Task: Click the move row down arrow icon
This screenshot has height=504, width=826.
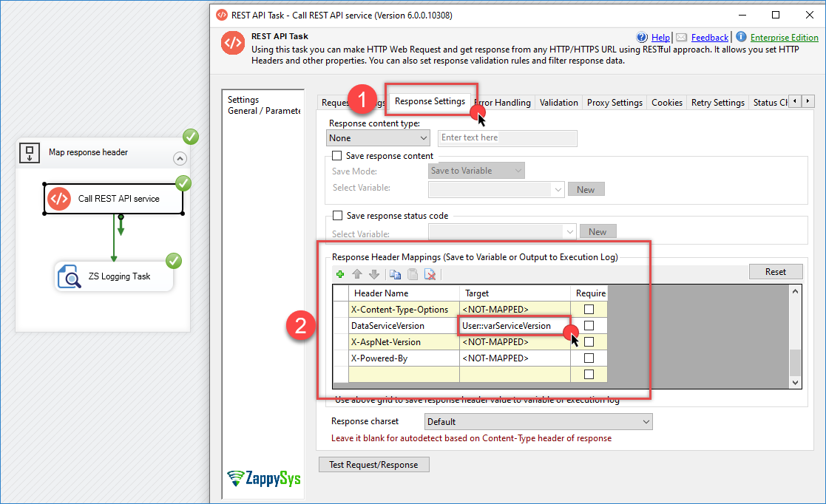Action: (373, 274)
